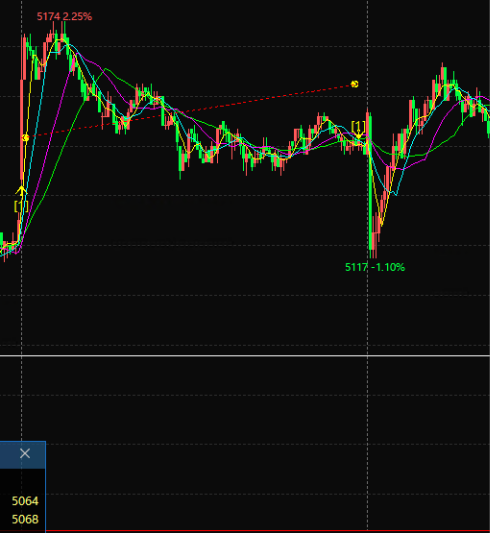Viewport: 492px width, 533px height.
Task: Click the white chart pane divider line
Action: click(x=246, y=356)
